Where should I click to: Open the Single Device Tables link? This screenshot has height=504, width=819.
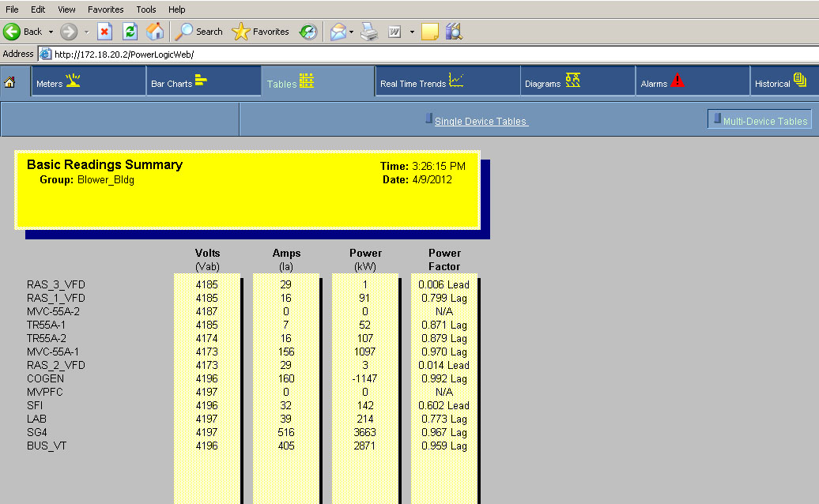coord(481,121)
